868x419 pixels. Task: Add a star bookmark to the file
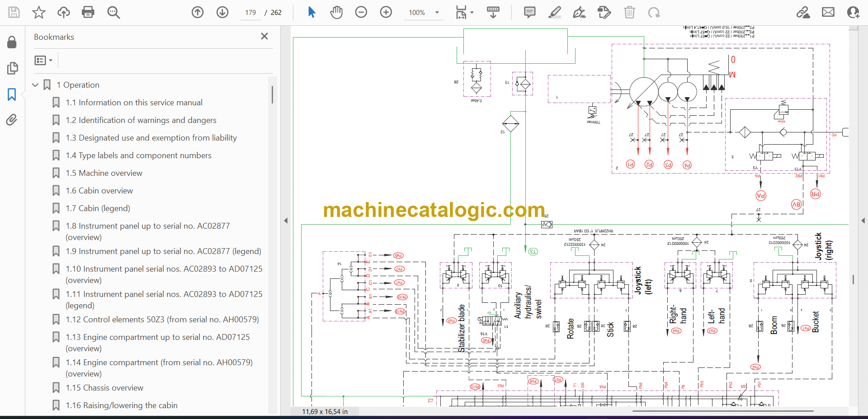tap(39, 12)
